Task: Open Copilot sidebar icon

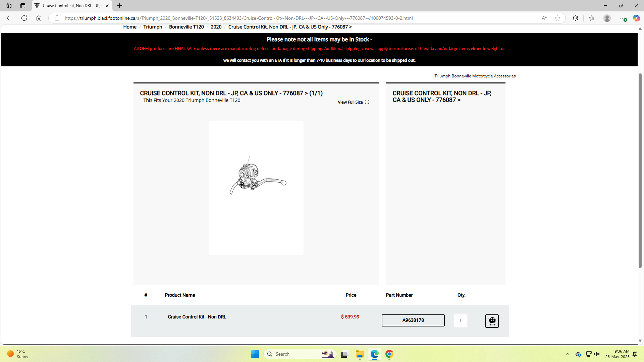Action: [636, 18]
